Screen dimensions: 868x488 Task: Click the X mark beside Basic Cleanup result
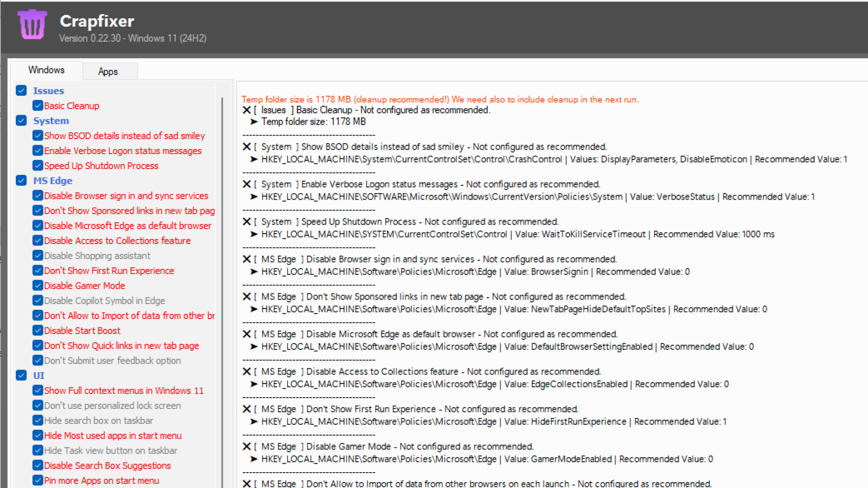click(x=246, y=110)
